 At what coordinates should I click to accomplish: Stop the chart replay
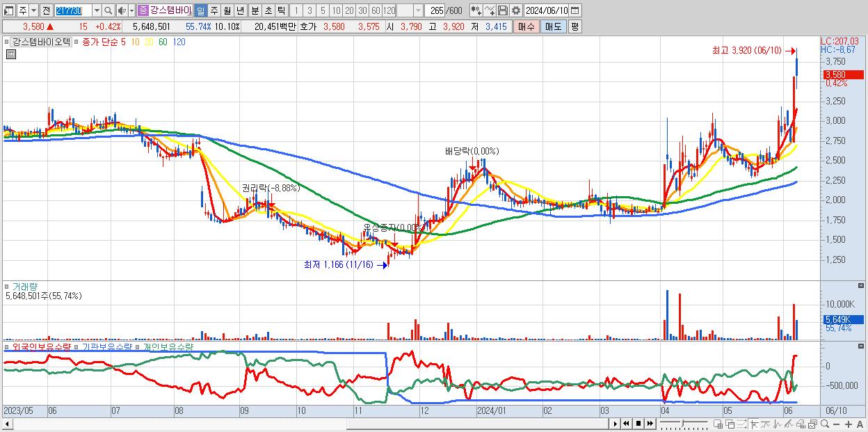638,424
